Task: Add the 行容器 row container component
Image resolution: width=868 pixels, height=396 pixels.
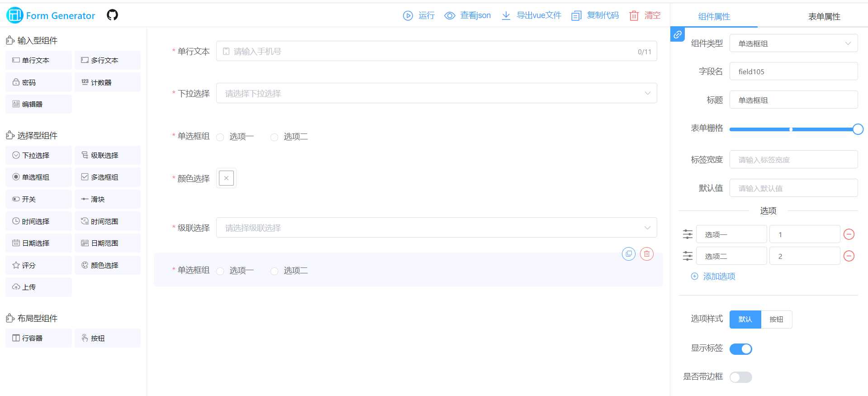Action: [x=38, y=338]
